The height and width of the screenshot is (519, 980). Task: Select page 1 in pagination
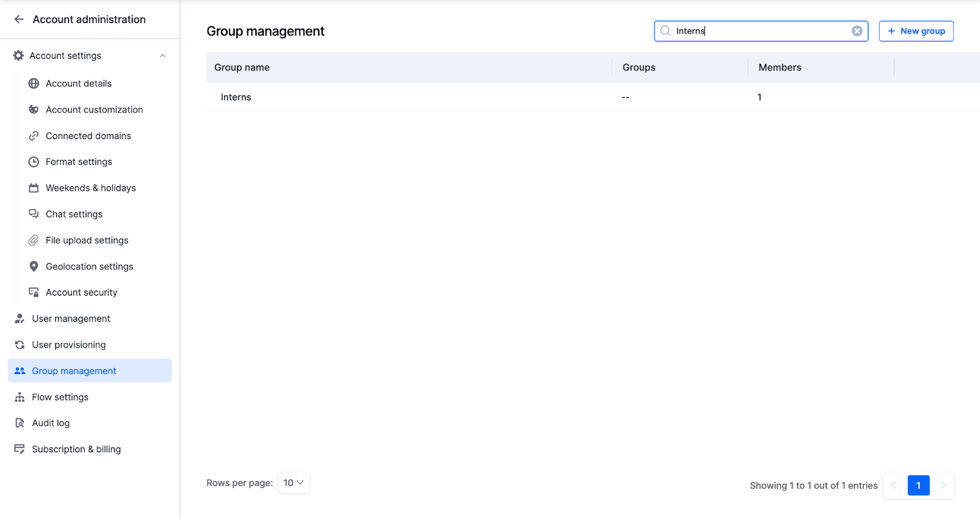(918, 485)
